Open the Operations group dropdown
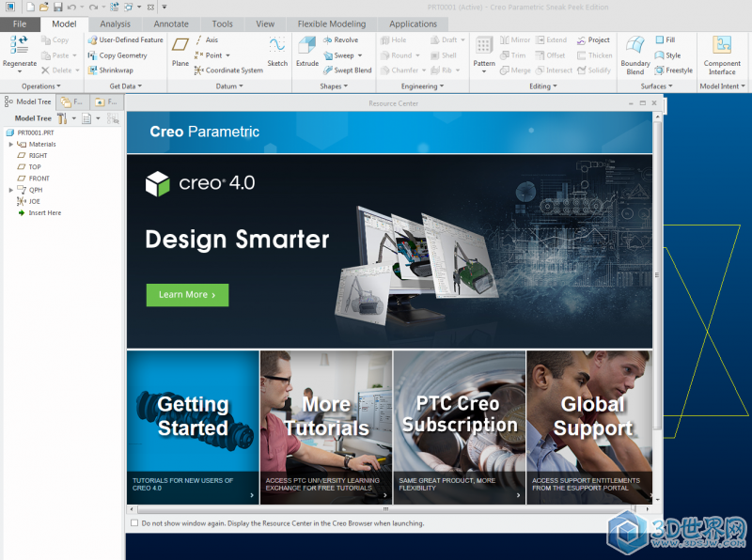The image size is (752, 560). click(41, 86)
